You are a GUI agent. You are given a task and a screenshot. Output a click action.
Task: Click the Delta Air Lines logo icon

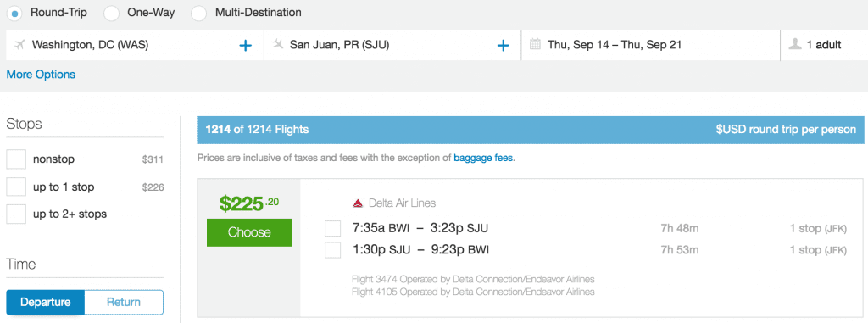358,203
